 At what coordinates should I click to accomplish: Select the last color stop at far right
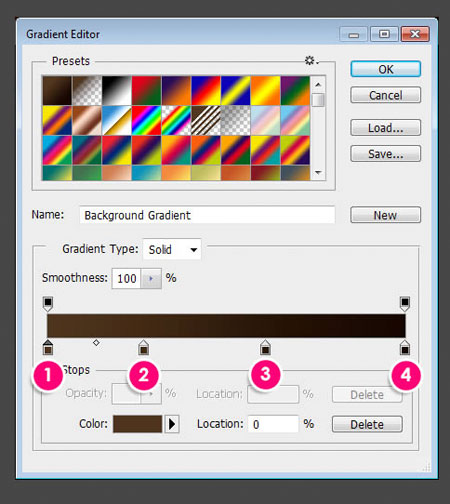coord(405,347)
